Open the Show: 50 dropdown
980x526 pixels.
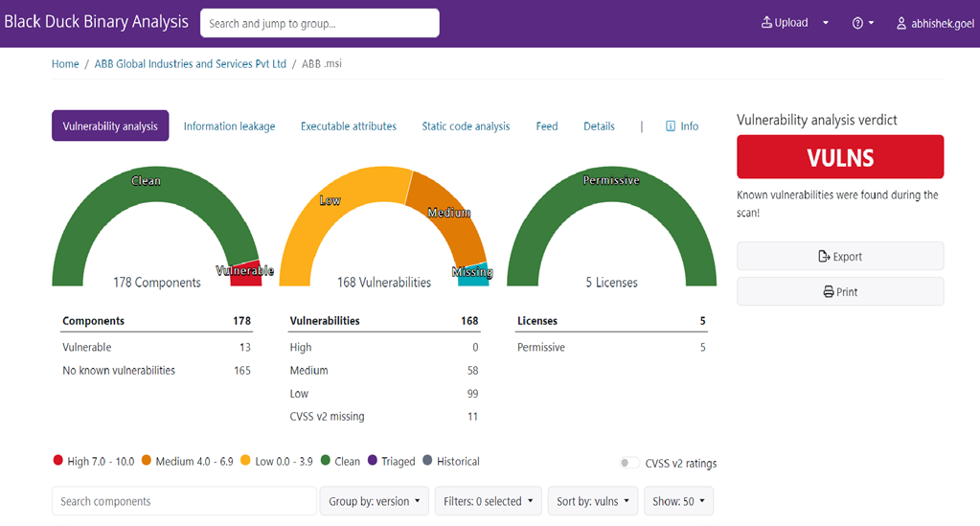click(678, 501)
